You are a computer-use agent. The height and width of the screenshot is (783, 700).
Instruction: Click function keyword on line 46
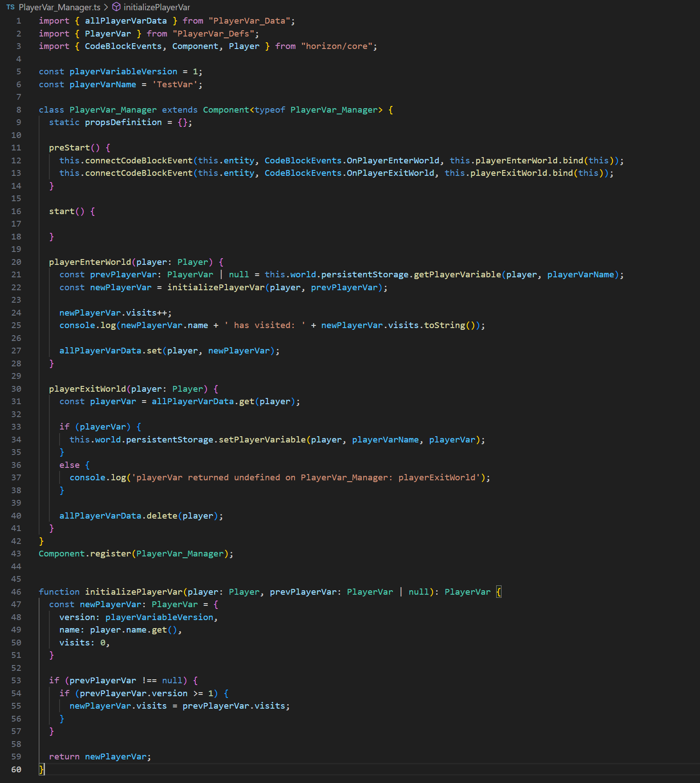tap(59, 592)
